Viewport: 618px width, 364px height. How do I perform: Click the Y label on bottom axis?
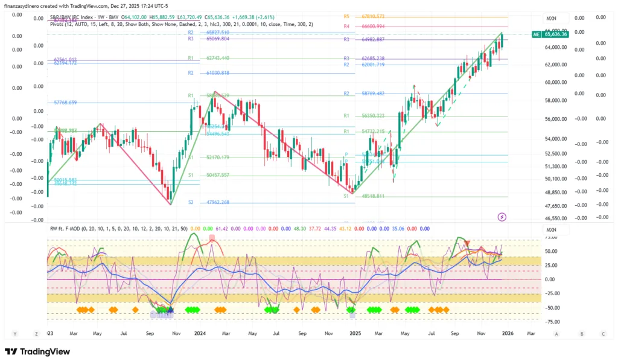tap(14, 333)
